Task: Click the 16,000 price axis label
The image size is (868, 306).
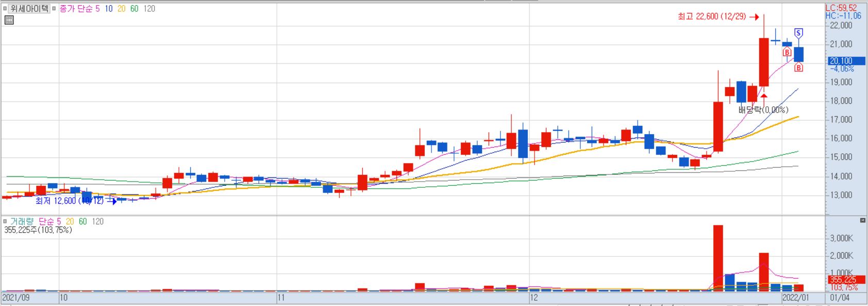Action: click(x=841, y=138)
